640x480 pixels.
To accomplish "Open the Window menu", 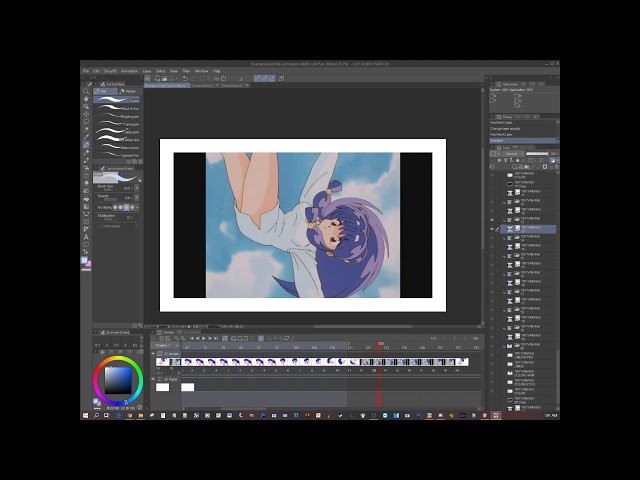I will (201, 71).
